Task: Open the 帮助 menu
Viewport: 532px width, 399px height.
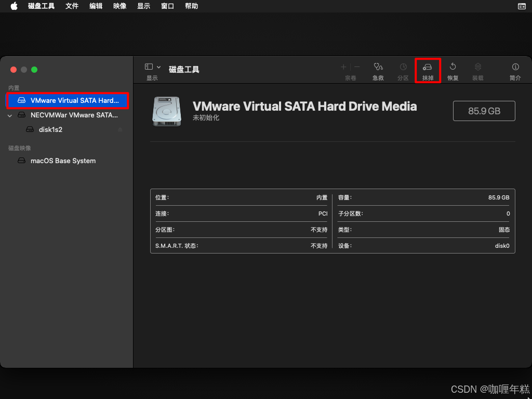Action: (x=191, y=6)
